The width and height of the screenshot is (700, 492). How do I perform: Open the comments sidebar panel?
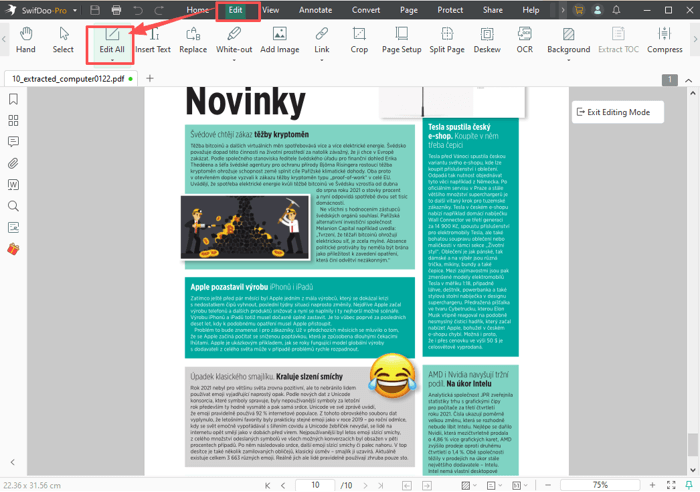13,142
